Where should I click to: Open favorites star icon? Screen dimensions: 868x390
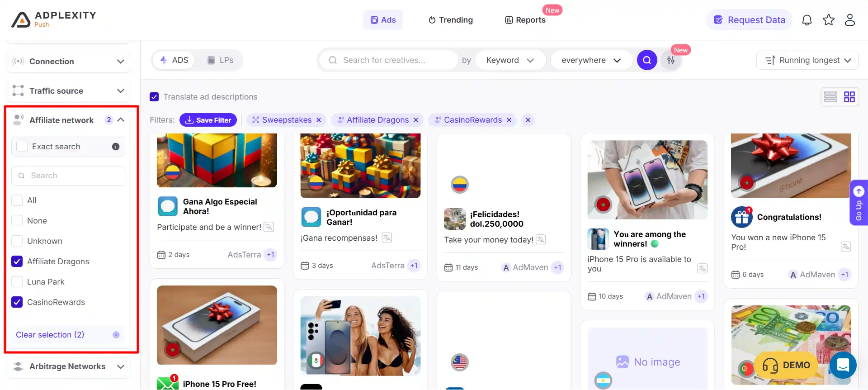[829, 20]
